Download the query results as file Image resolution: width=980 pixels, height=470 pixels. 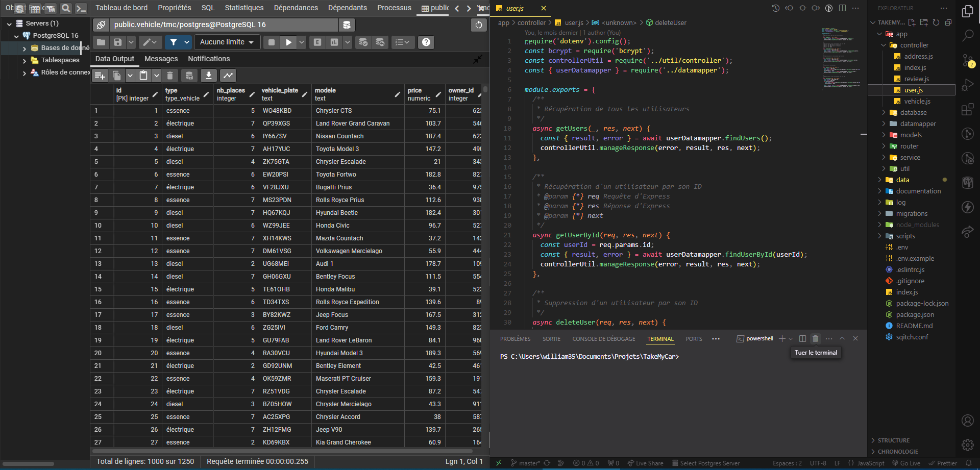(x=208, y=76)
